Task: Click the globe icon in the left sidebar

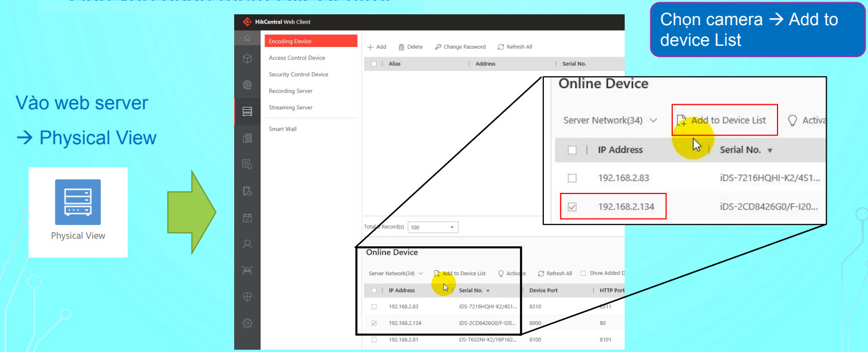Action: [247, 85]
